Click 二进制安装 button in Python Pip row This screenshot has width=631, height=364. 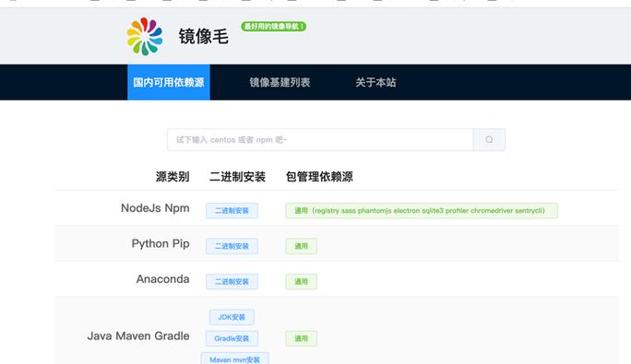click(232, 246)
